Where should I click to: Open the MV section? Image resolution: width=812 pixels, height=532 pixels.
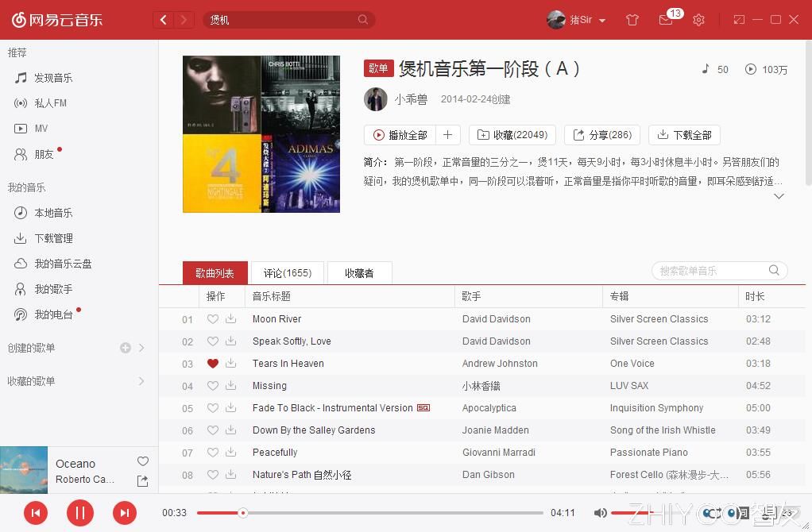[46, 129]
